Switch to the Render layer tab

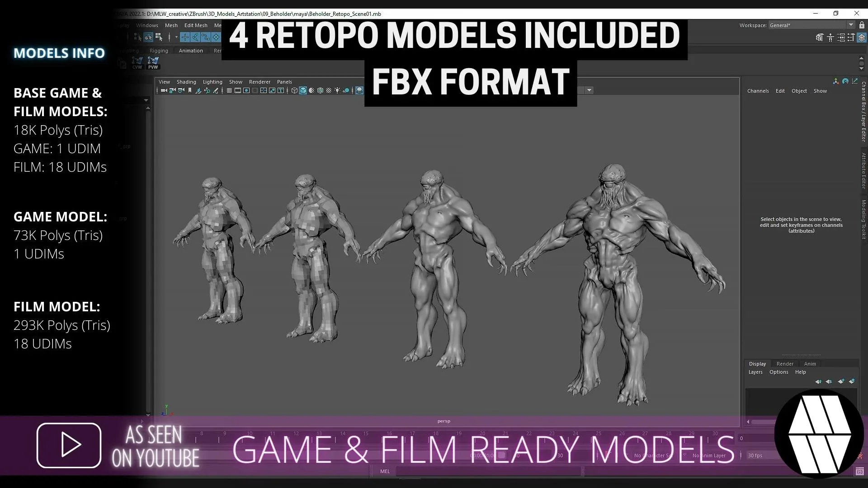coord(785,364)
